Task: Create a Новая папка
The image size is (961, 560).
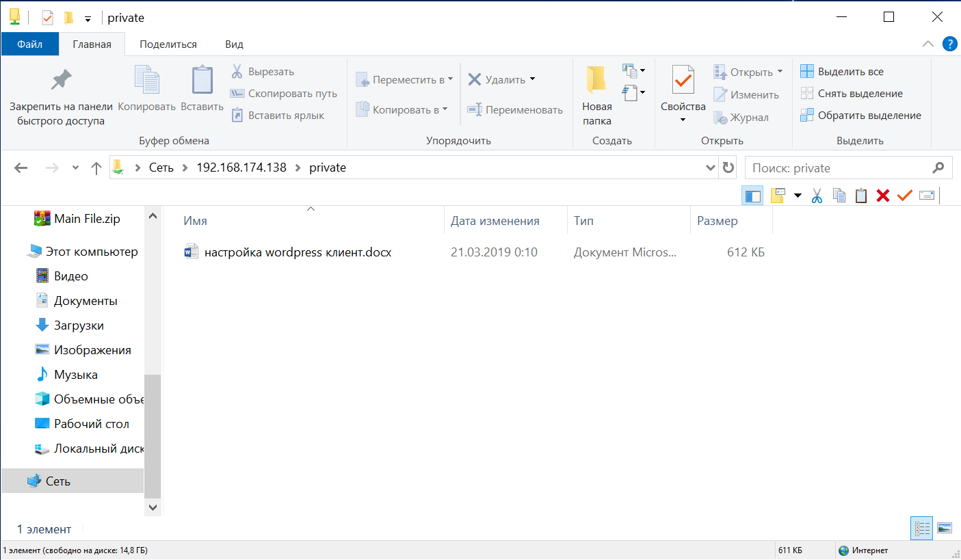Action: click(x=596, y=96)
